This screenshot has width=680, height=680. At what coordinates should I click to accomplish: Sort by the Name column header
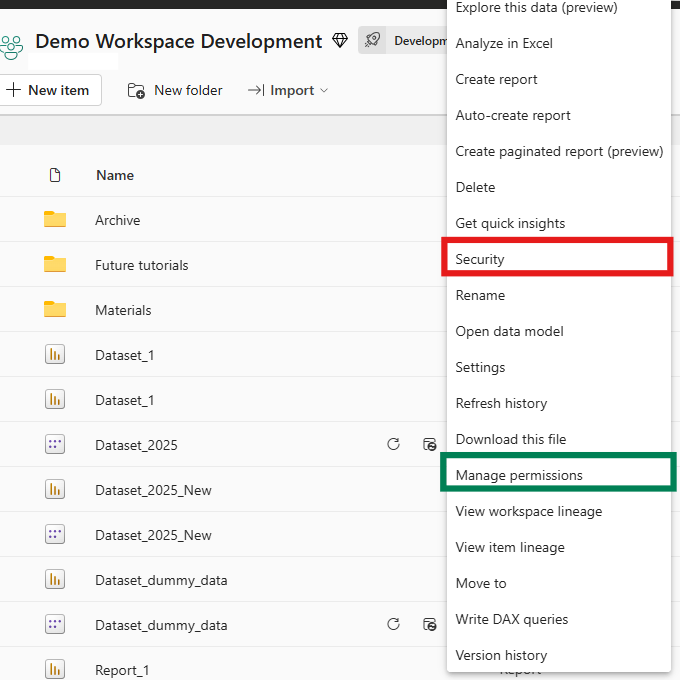[x=115, y=175]
